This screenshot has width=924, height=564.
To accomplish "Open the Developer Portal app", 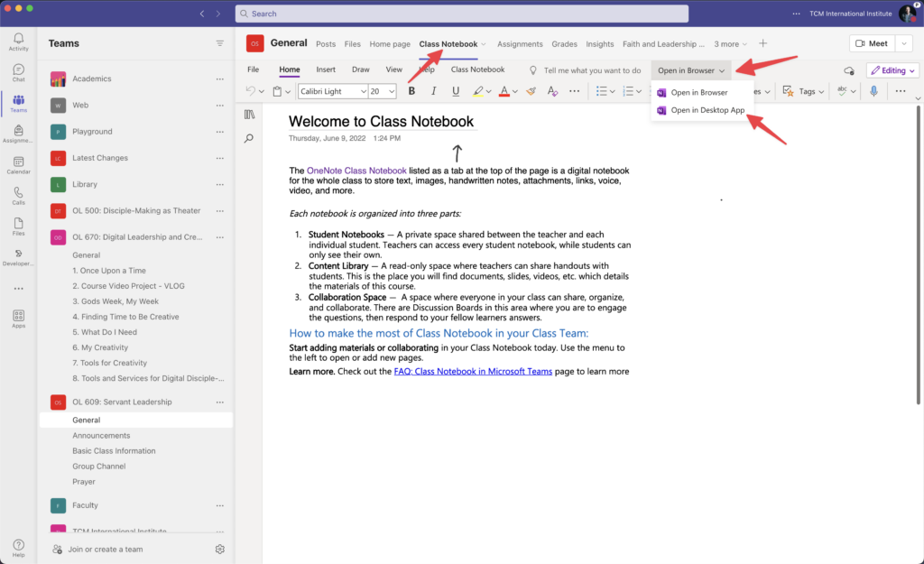I will point(18,257).
